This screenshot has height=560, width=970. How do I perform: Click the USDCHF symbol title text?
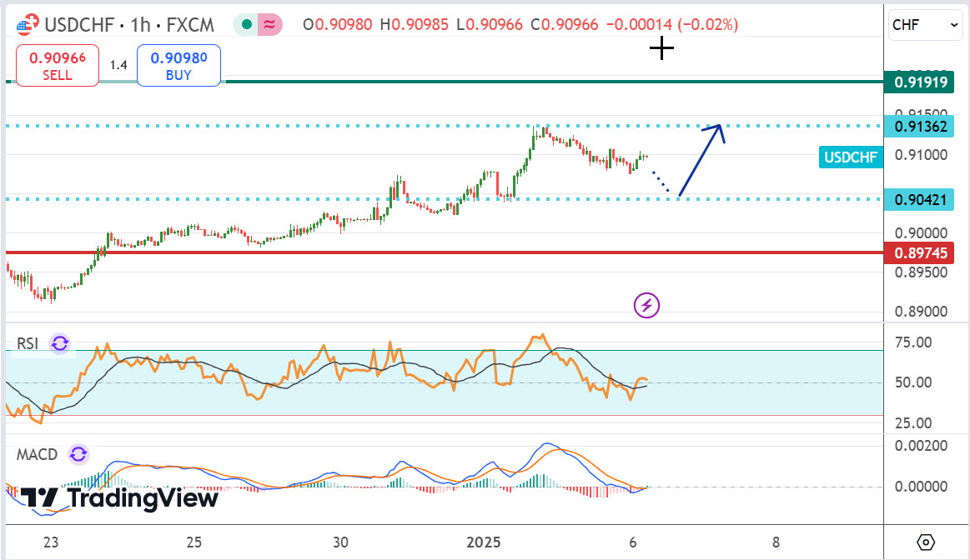pyautogui.click(x=80, y=25)
